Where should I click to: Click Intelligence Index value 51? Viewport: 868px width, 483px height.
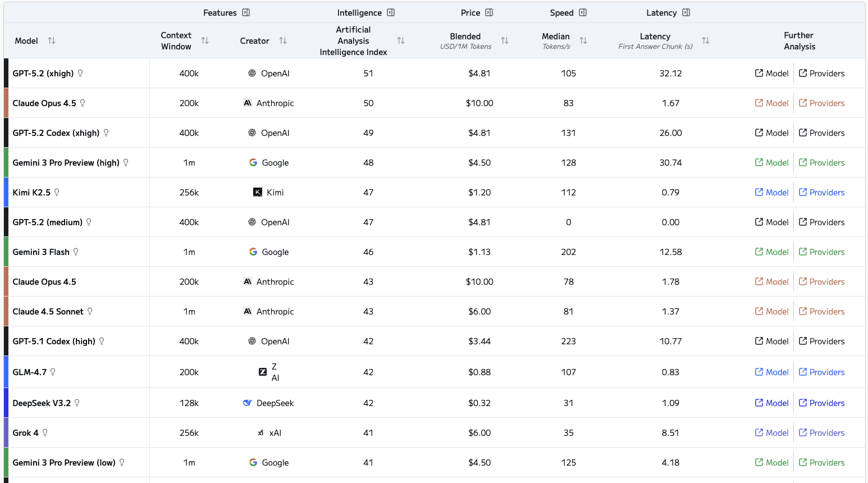coord(368,73)
